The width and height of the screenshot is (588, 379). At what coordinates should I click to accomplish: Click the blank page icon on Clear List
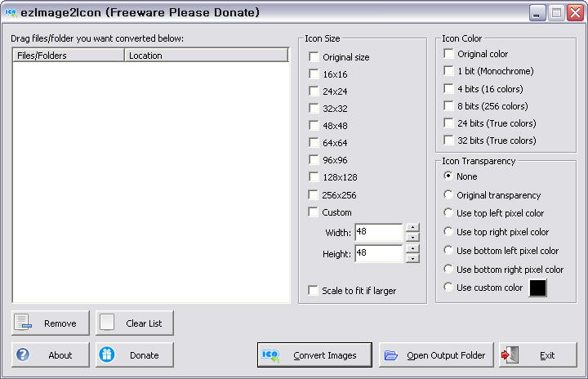[107, 323]
